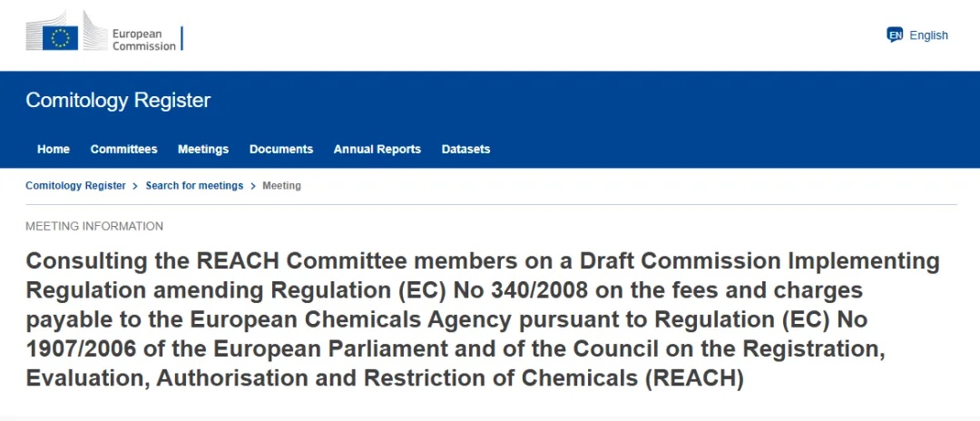Click the chevron after Comitology Register breadcrumb
Image resolution: width=980 pixels, height=421 pixels.
(x=135, y=186)
